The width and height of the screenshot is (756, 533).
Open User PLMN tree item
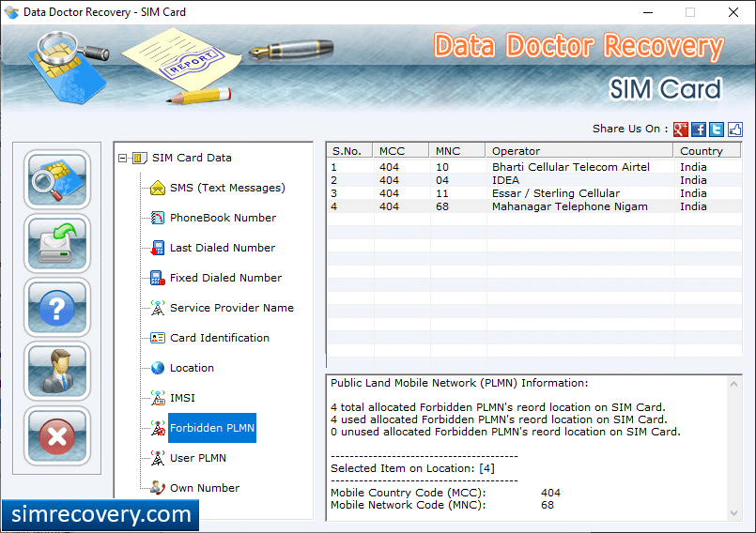[x=197, y=458]
